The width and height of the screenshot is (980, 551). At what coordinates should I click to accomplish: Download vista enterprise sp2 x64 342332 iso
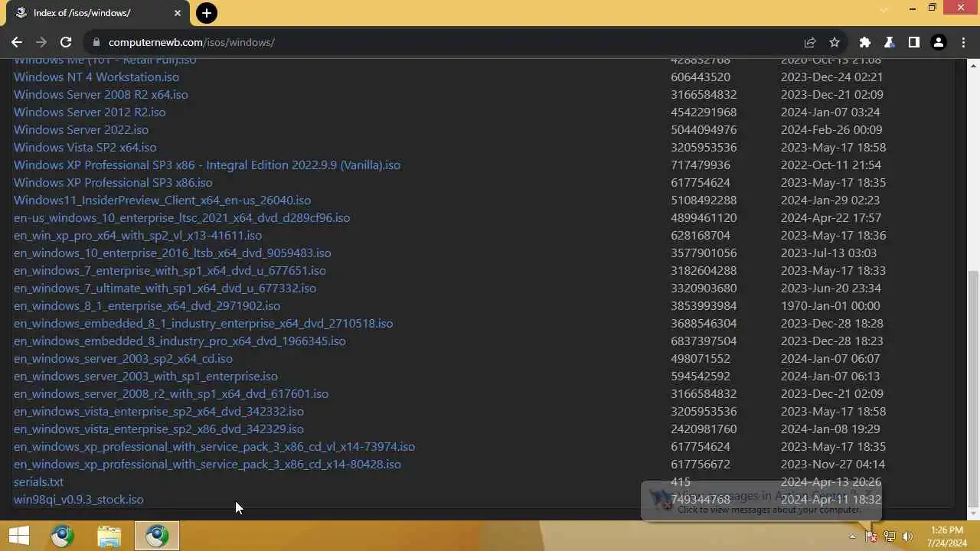click(x=158, y=411)
